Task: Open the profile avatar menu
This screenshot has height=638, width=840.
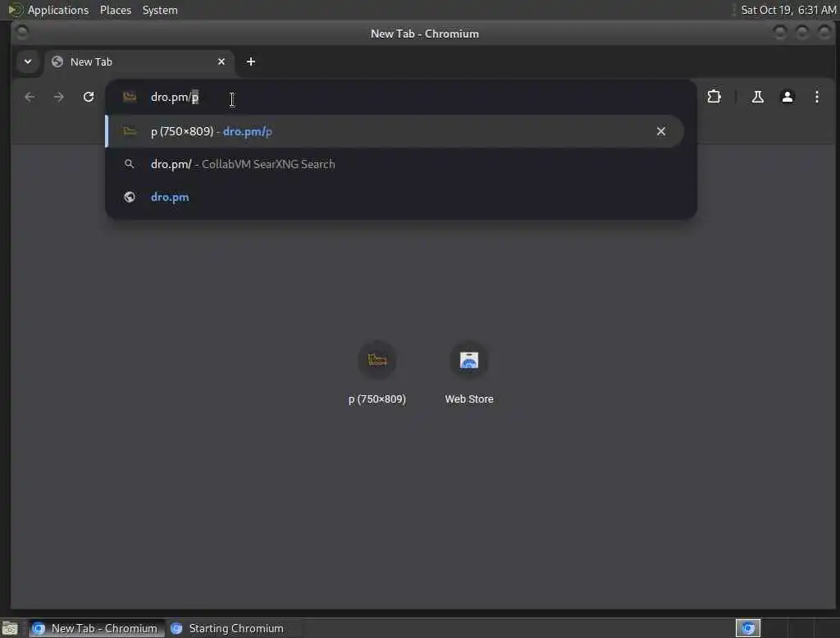Action: [787, 97]
